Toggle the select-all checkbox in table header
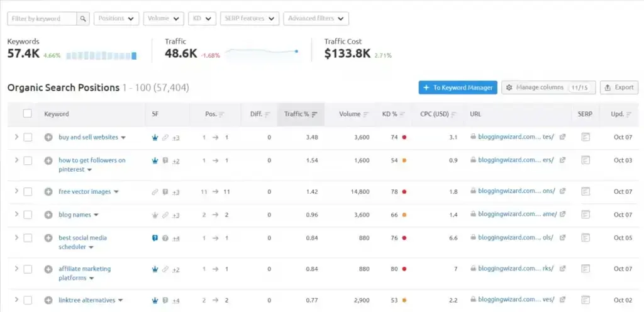This screenshot has height=312, width=644. coord(28,114)
